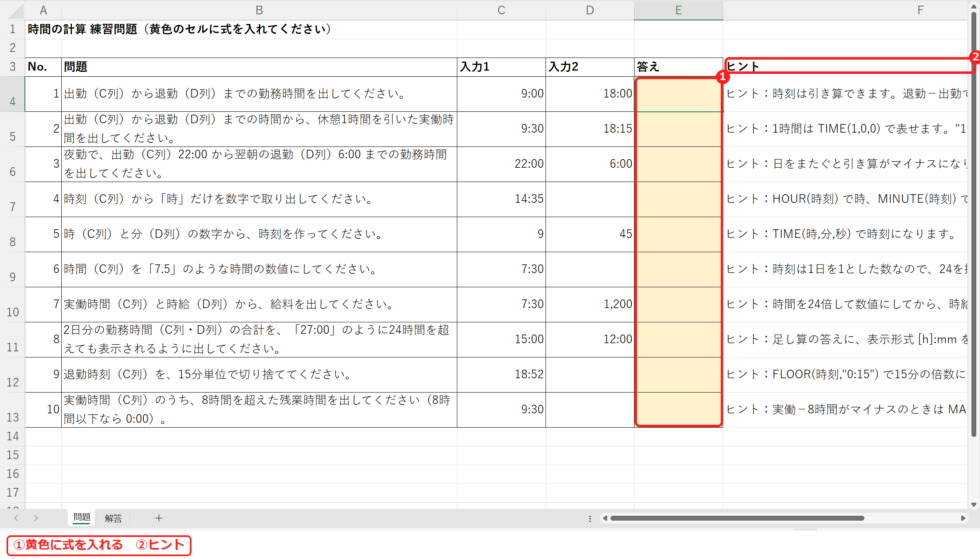This screenshot has width=980, height=559.
Task: Click the ヒント header cell
Action: pyautogui.click(x=845, y=67)
